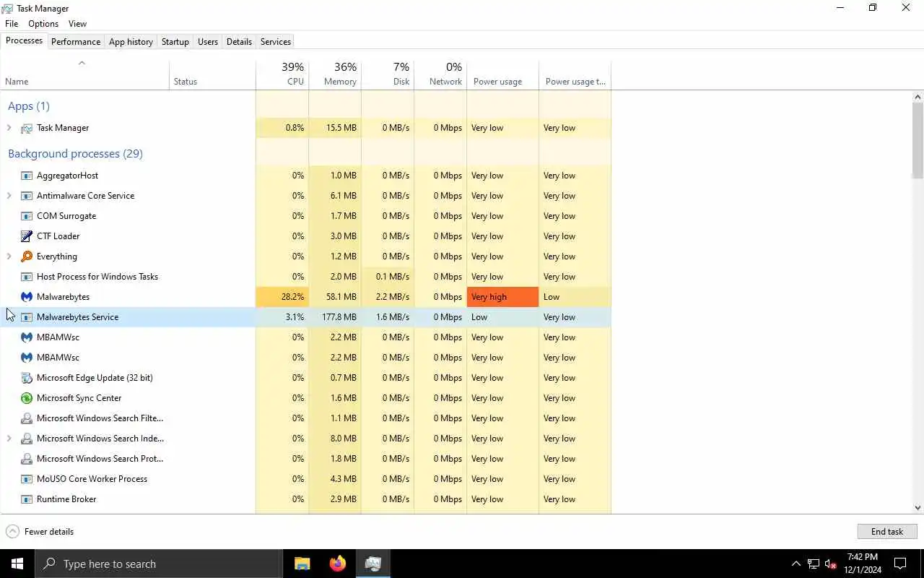
Task: Click the blue Malwarebytes process icon
Action: point(27,297)
